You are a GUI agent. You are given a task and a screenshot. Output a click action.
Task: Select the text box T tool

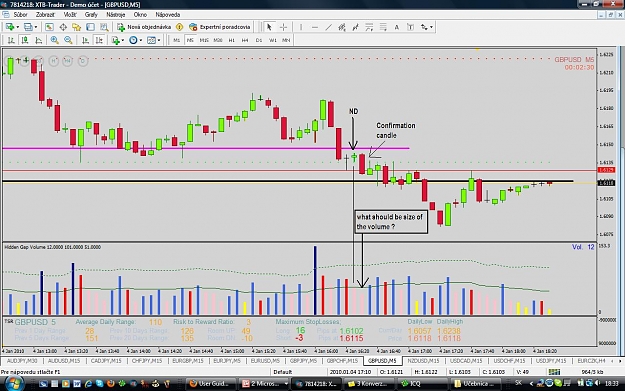[410, 27]
